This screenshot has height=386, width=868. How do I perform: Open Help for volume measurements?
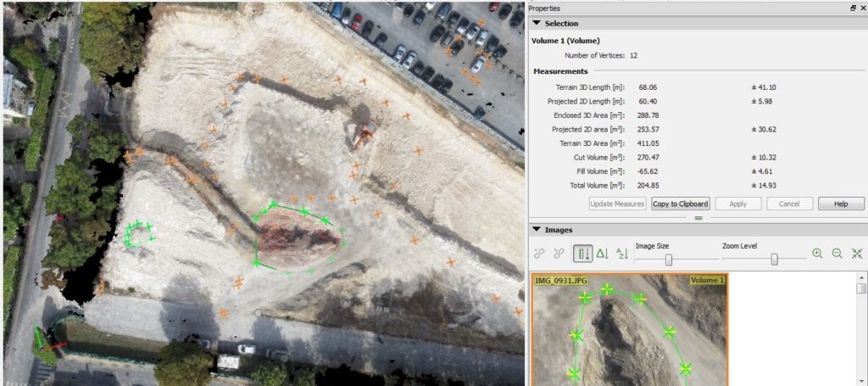841,204
